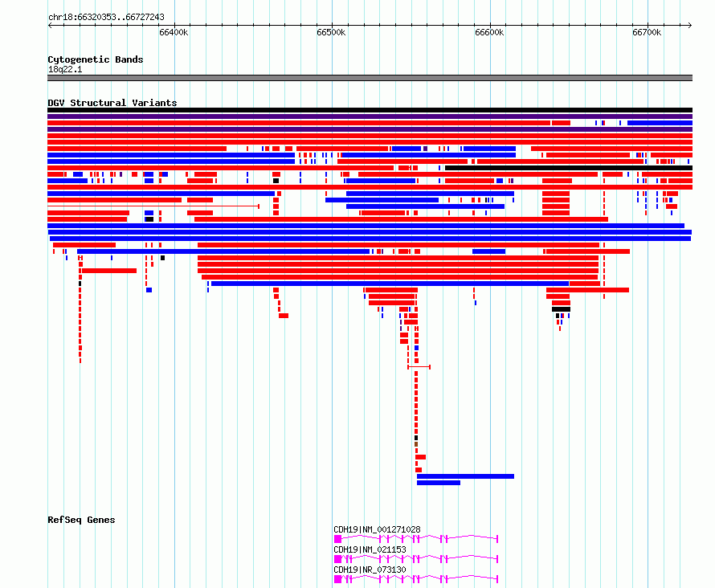Image resolution: width=715 pixels, height=588 pixels.
Task: Open the CDH19|NM_021153 gene label
Action: point(370,549)
